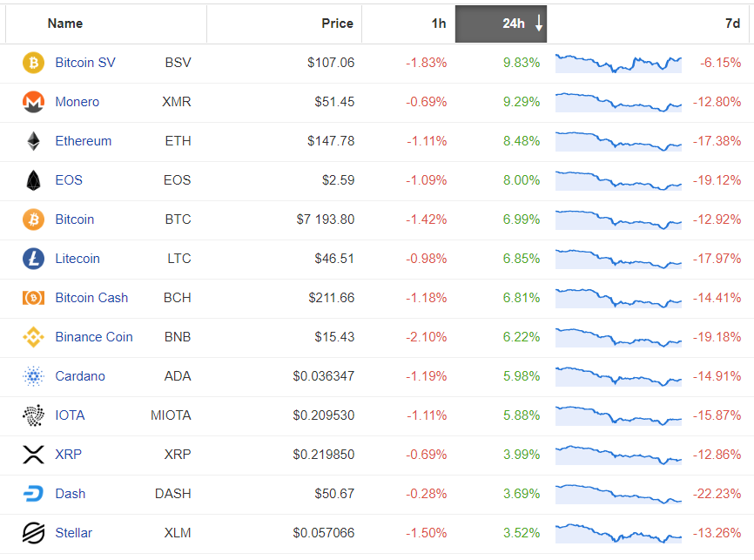The width and height of the screenshot is (754, 560).
Task: Click the $107.06 price value
Action: pos(331,63)
